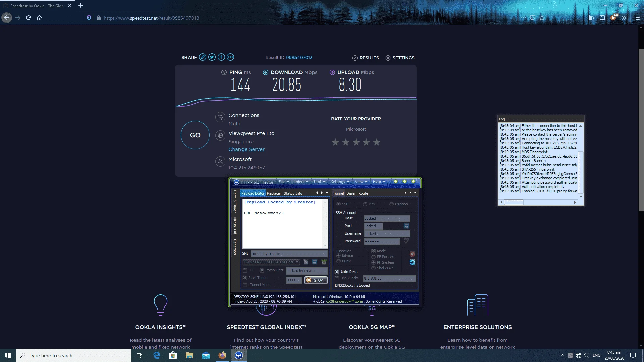644x362 pixels.
Task: Open Firefox Library icon
Action: (x=592, y=18)
